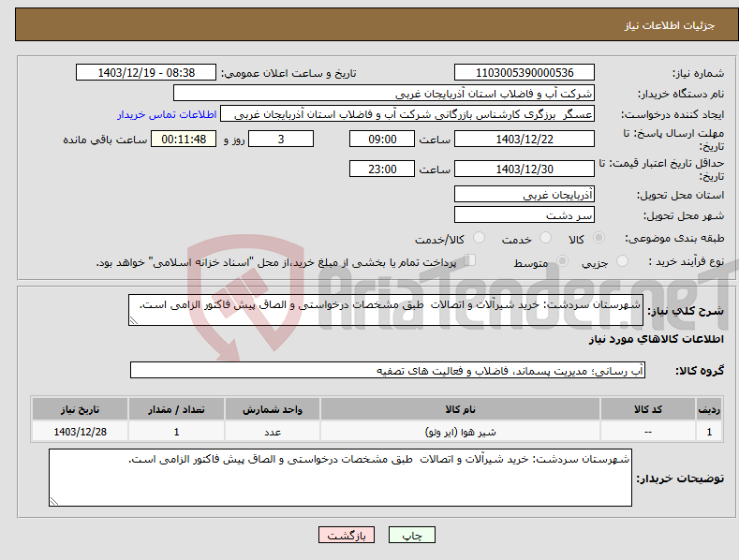Click the چاپ print button
Screen dimensions: 739x560
pos(411,535)
